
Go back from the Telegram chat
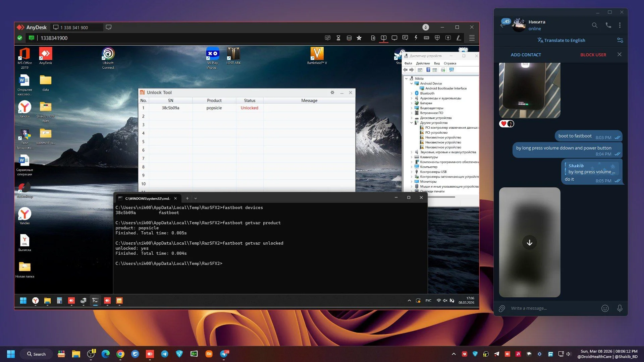point(502,25)
